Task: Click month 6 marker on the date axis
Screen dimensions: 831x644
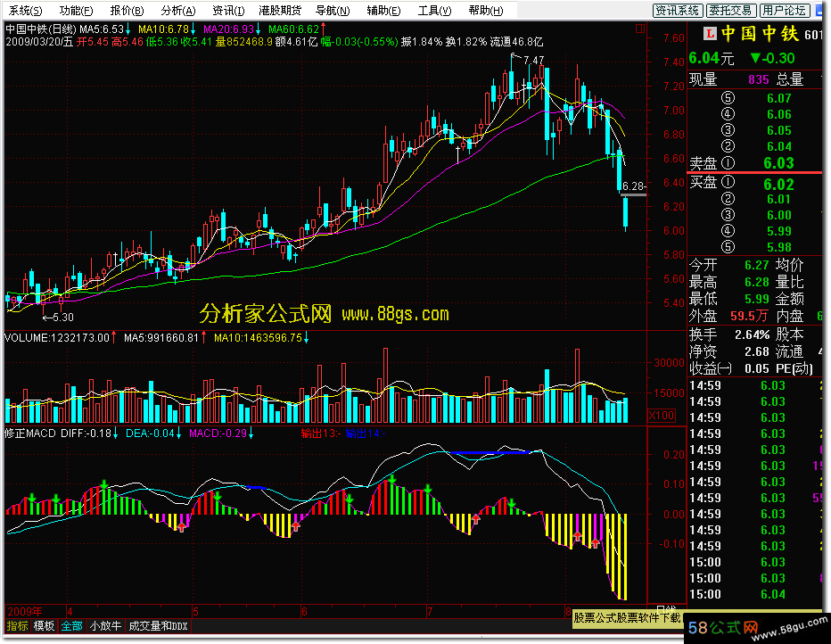Action: click(x=304, y=611)
